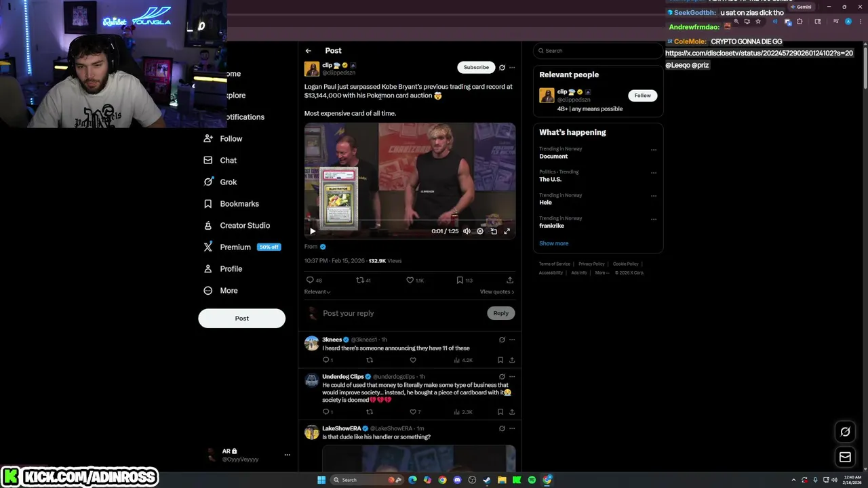Open Steam from the taskbar
868x488 pixels.
click(x=487, y=480)
